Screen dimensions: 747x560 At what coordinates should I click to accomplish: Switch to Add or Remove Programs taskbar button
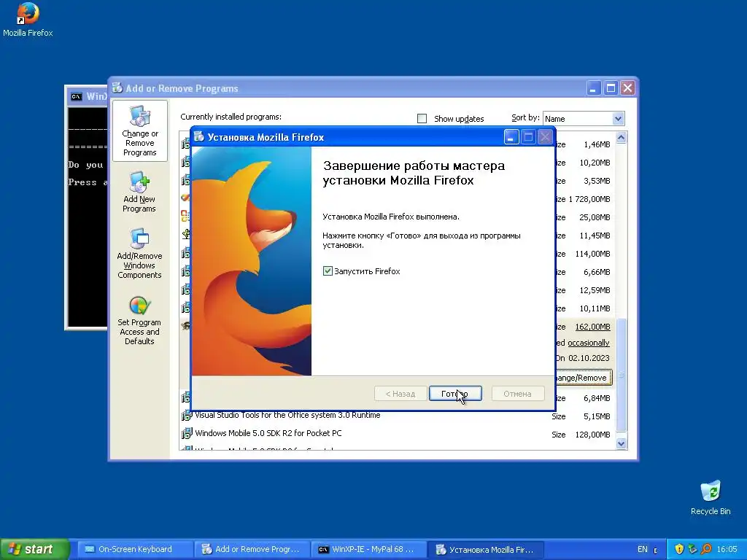252,549
